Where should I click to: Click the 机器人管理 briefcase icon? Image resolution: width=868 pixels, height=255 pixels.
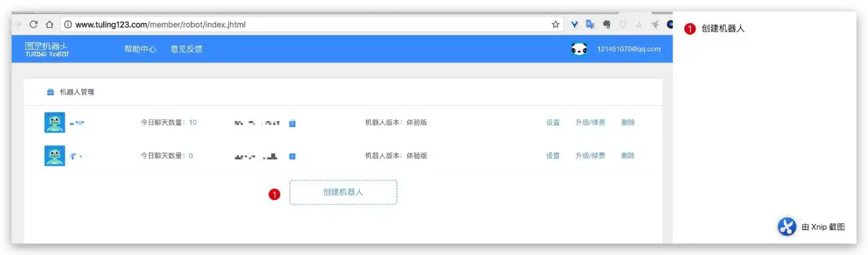[51, 92]
